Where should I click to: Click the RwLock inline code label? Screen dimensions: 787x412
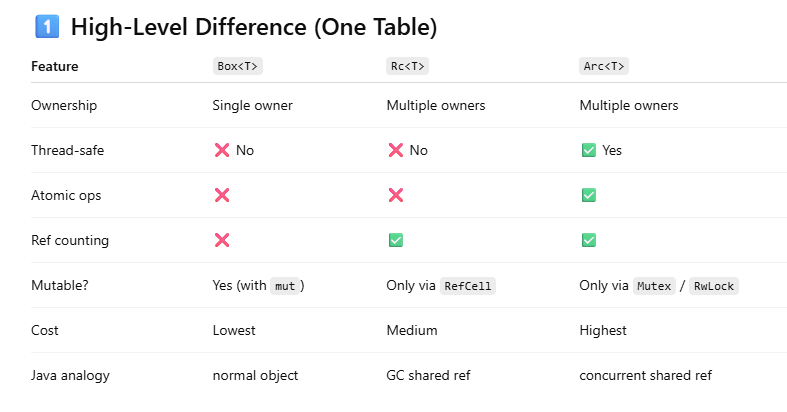tap(715, 286)
